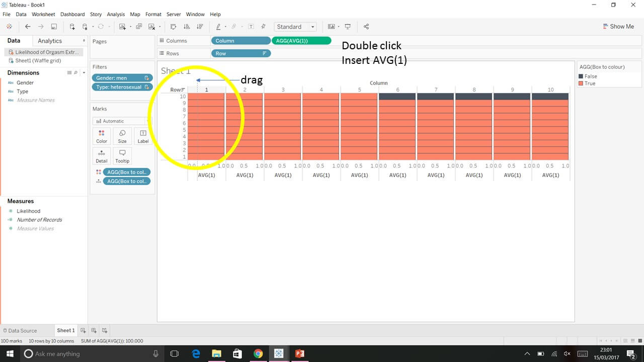Screen dimensions: 644x362
Task: Click the Label mark button
Action: pos(143,136)
